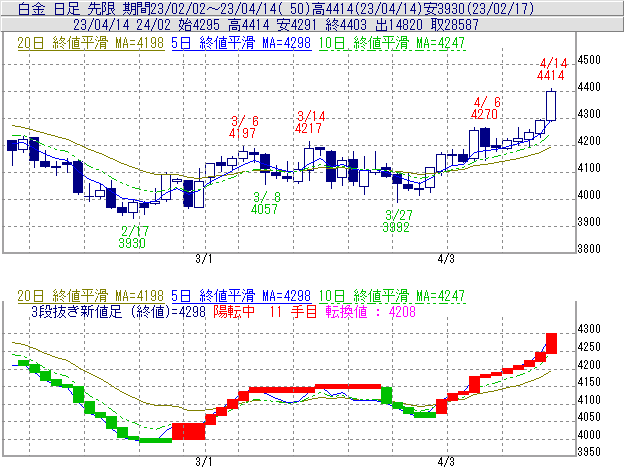Click the 4250 axis label in lower chart
Screen dimensions: 624x475
click(x=589, y=347)
